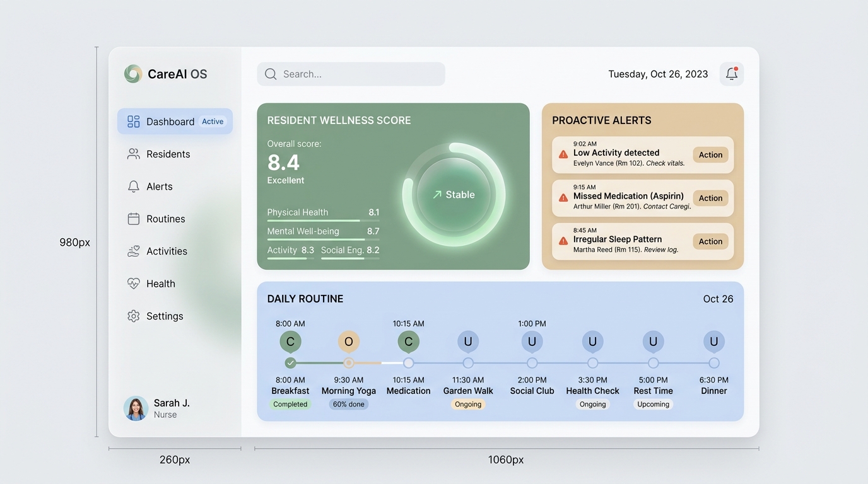Click the Dashboard grid icon in sidebar

pyautogui.click(x=133, y=122)
